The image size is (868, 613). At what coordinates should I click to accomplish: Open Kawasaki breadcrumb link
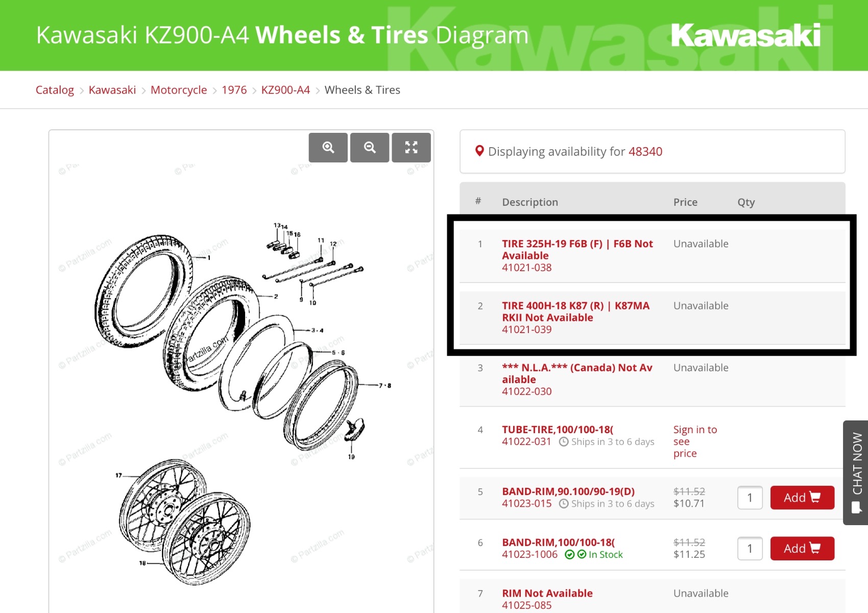(112, 90)
